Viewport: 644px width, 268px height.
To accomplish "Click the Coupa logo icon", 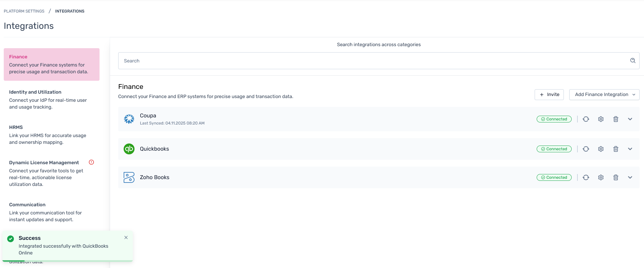I will [x=129, y=119].
